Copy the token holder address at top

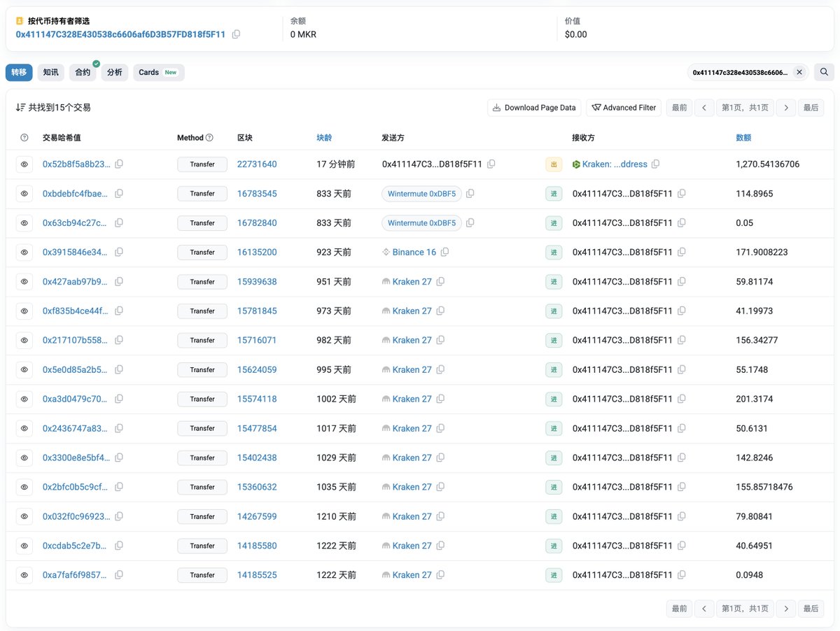coord(236,34)
